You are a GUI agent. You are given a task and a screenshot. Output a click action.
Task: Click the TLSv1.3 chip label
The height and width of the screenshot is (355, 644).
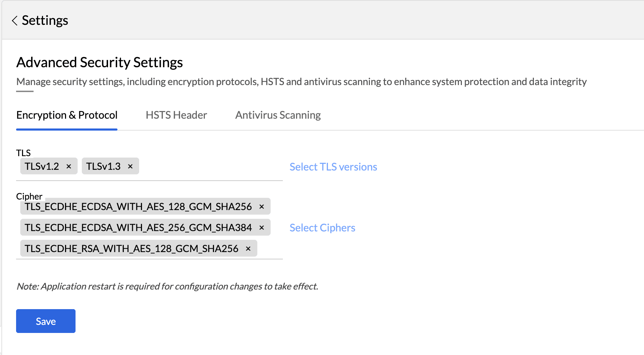(103, 166)
